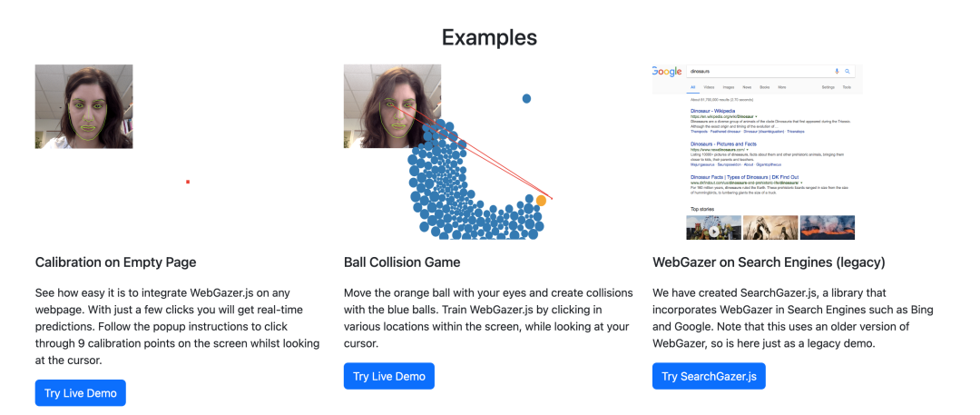Click the webcam face thumbnail for calibration example

(84, 106)
